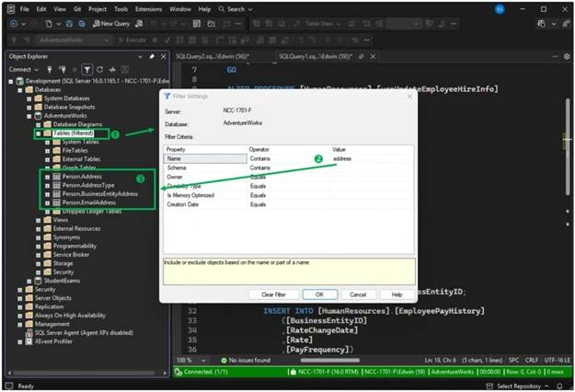Collapse the Tables (filtered) node
This screenshot has height=392, width=575.
point(38,133)
